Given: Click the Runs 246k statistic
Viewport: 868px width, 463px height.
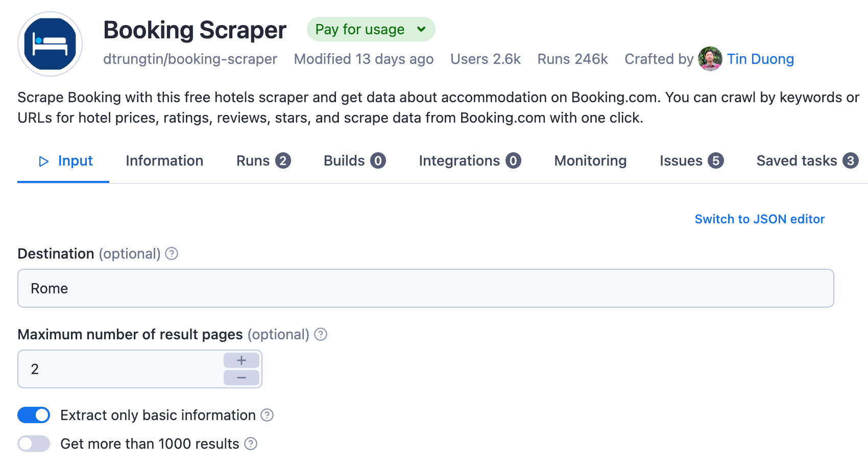Looking at the screenshot, I should 572,59.
